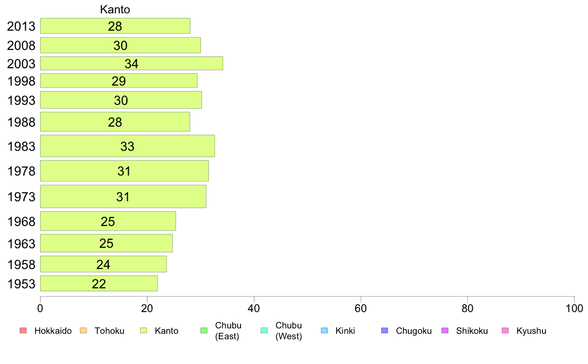Click the Kanto yellow-green legend swatch
Image resolution: width=588 pixels, height=364 pixels.
tap(144, 330)
